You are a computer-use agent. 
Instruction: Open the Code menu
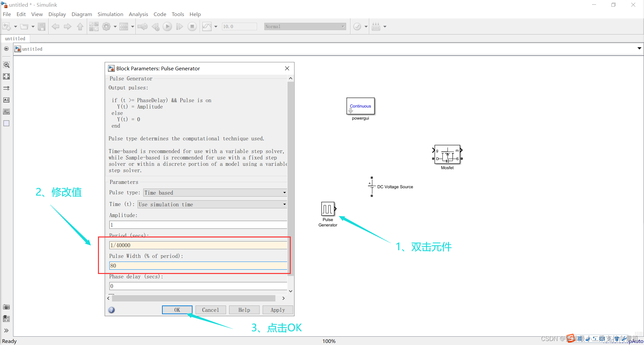tap(160, 14)
